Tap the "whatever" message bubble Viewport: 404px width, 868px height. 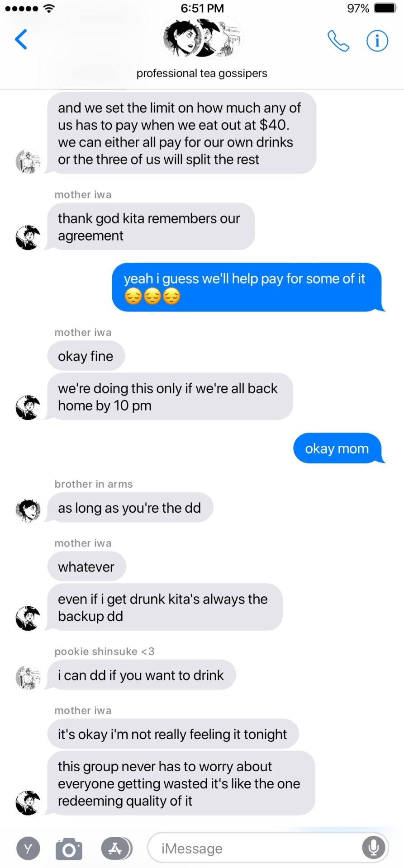[x=86, y=566]
